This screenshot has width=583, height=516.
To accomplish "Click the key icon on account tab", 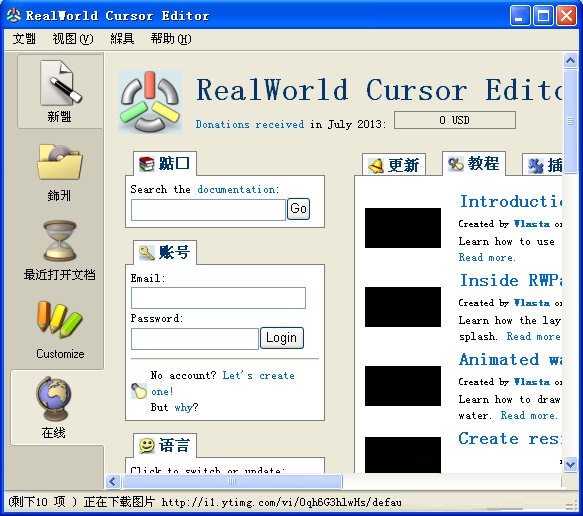I will click(146, 253).
